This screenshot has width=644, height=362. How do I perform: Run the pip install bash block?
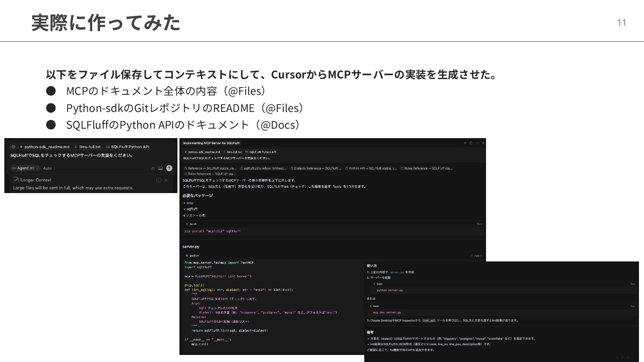[x=479, y=224]
